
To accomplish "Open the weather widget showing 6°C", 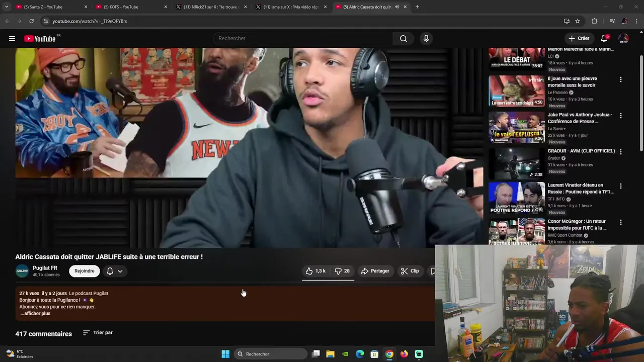I will pos(19,354).
